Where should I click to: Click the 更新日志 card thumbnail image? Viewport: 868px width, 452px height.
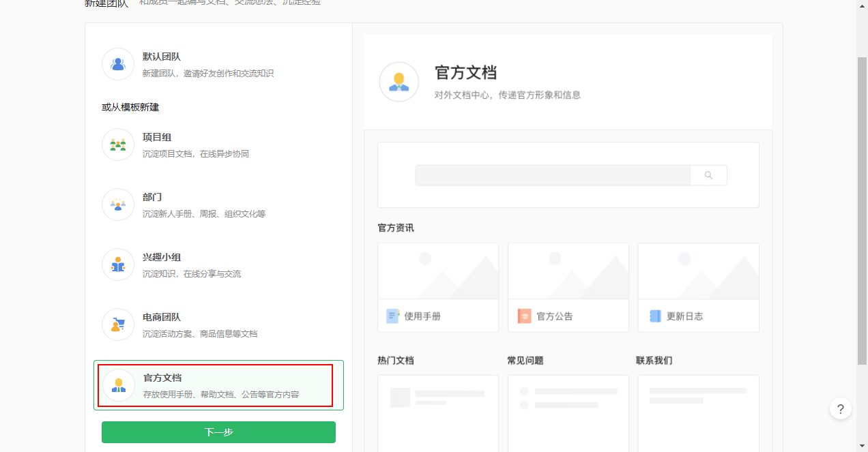698,271
